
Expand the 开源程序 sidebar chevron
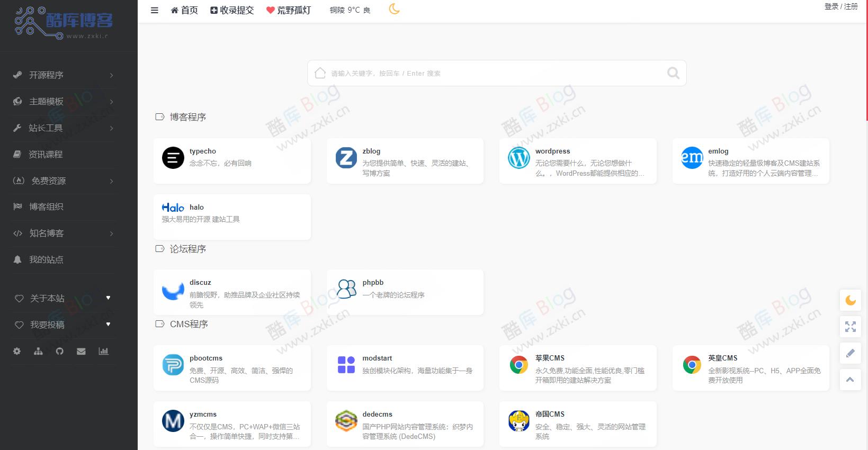tap(111, 75)
